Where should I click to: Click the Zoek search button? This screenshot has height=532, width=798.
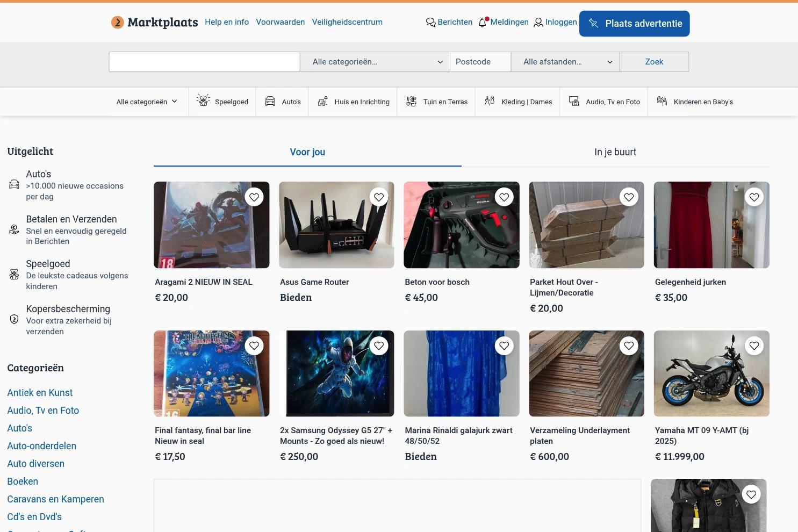tap(654, 62)
